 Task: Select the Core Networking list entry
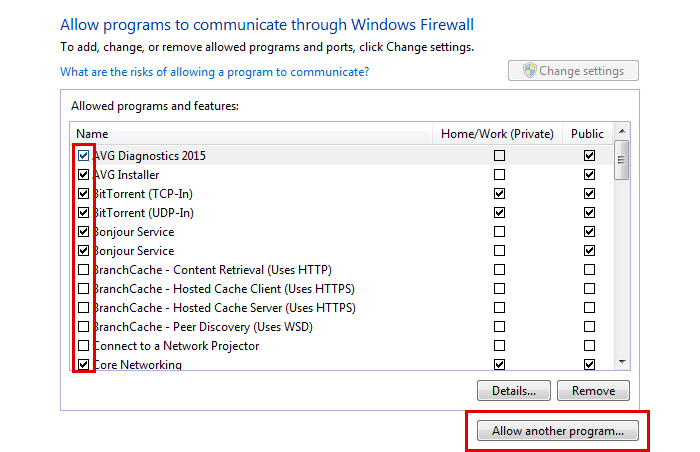138,365
